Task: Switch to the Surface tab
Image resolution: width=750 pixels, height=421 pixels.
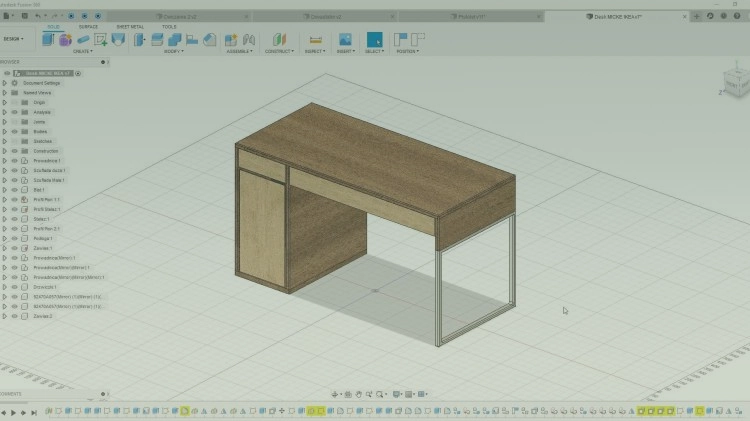Action: (88, 27)
